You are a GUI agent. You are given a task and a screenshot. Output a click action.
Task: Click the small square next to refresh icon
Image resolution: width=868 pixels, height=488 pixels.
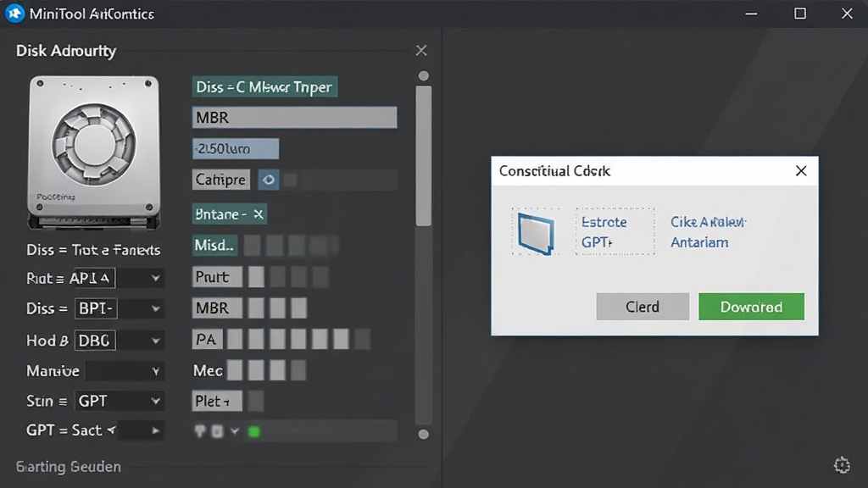coord(291,180)
